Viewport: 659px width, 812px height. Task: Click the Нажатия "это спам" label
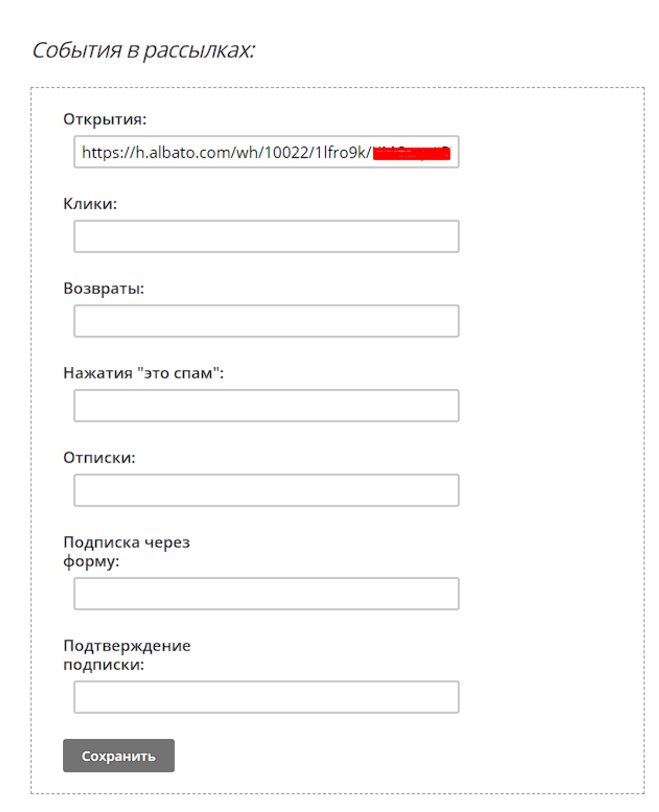[143, 373]
